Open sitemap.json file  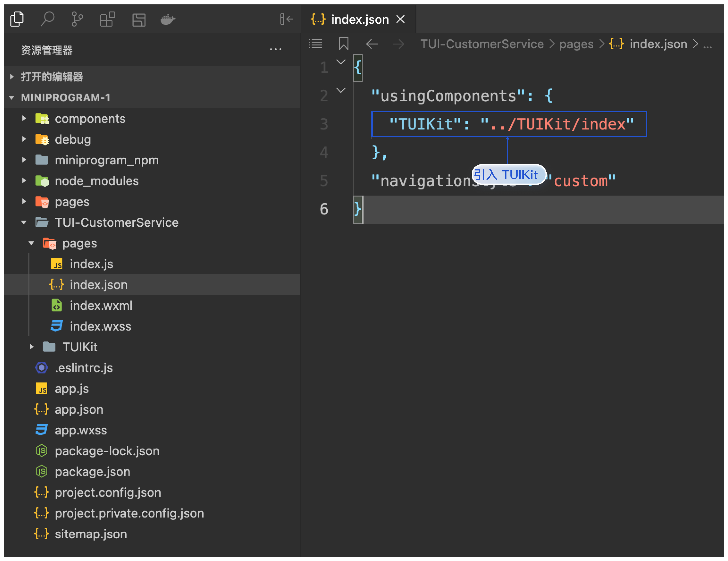[91, 534]
